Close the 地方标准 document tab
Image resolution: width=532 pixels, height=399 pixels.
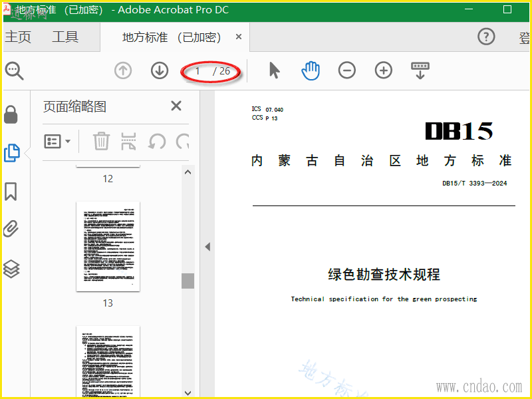[x=239, y=37]
